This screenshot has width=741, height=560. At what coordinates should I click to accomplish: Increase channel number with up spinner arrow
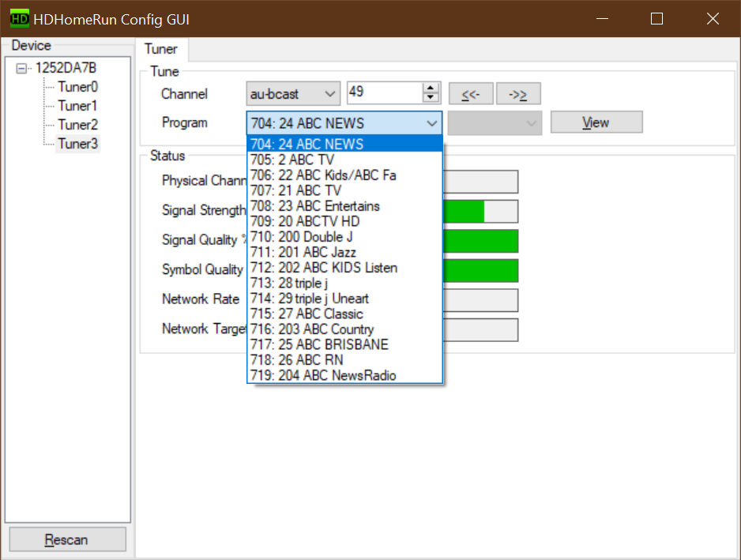coord(430,88)
